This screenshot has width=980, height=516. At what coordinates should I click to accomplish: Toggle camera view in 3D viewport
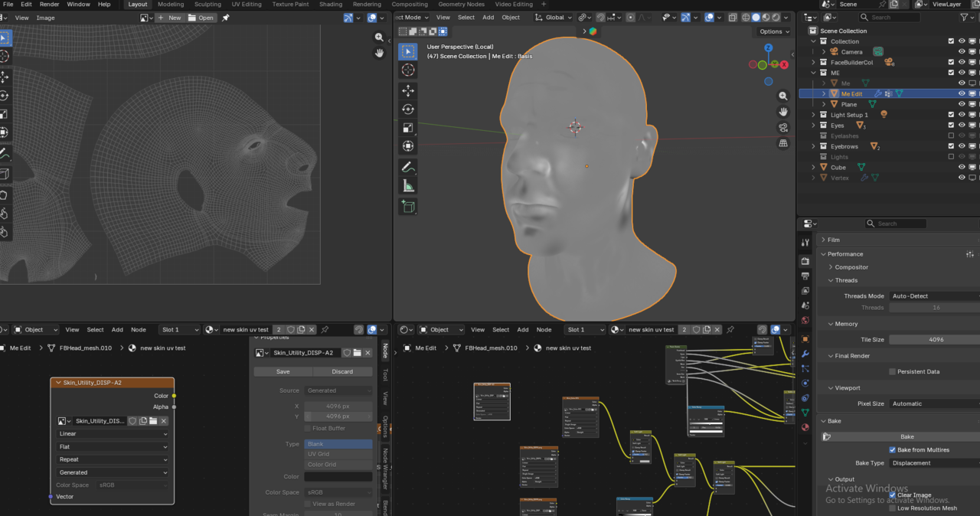click(x=783, y=127)
